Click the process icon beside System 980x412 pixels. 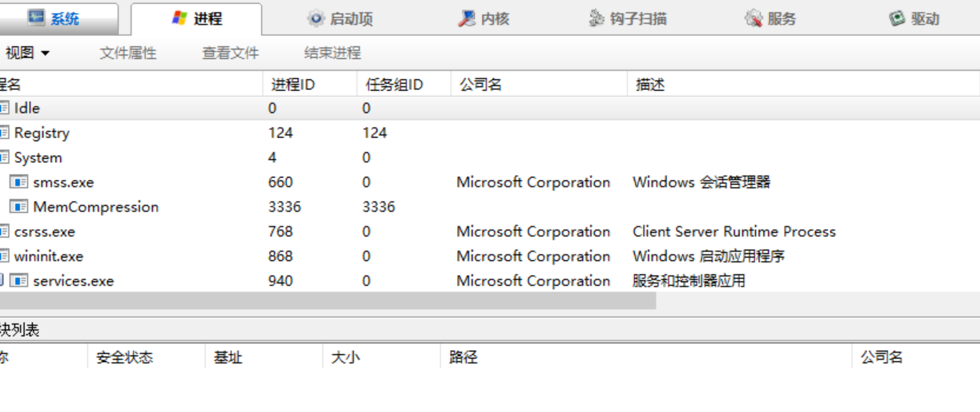pyautogui.click(x=4, y=157)
